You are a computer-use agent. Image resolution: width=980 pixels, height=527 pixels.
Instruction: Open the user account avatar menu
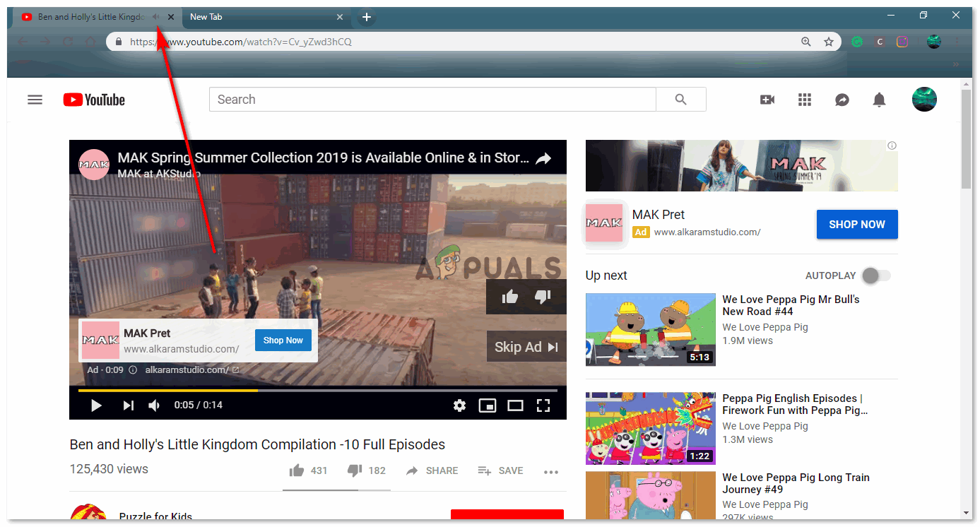924,100
